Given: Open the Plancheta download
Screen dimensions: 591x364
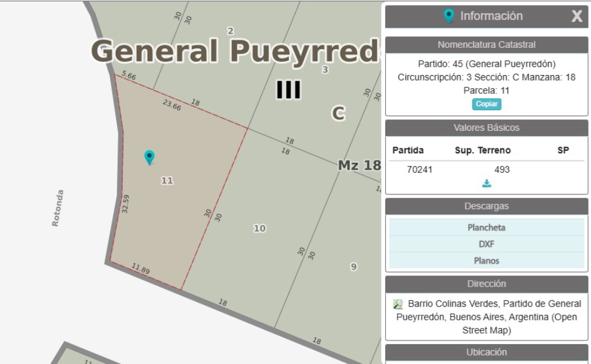Looking at the screenshot, I should tap(486, 228).
